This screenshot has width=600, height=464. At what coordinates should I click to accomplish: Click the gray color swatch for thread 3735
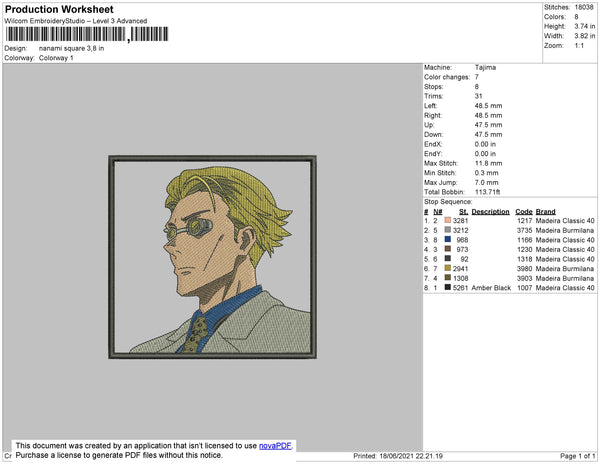pyautogui.click(x=448, y=230)
